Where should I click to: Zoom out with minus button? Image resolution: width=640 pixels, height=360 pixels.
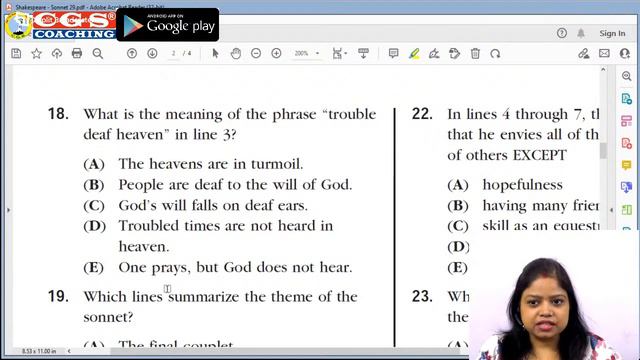[256, 53]
